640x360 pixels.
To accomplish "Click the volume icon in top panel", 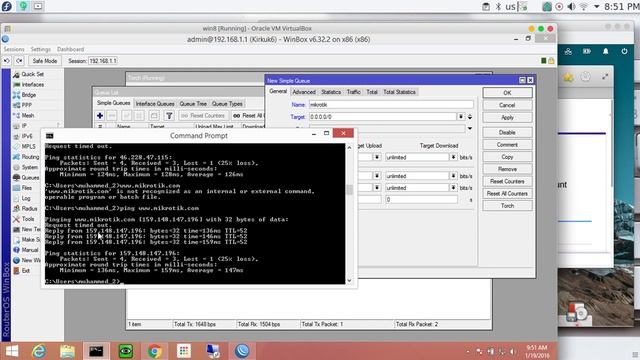I will tap(571, 7).
